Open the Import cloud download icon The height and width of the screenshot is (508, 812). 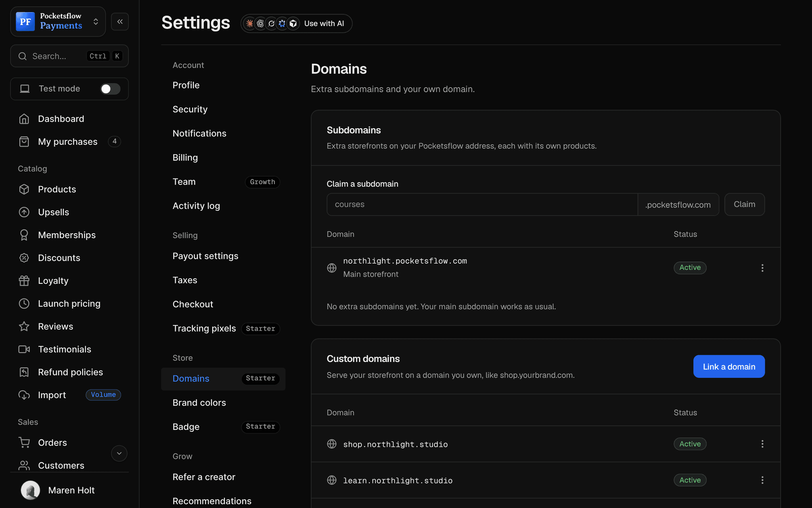(24, 395)
